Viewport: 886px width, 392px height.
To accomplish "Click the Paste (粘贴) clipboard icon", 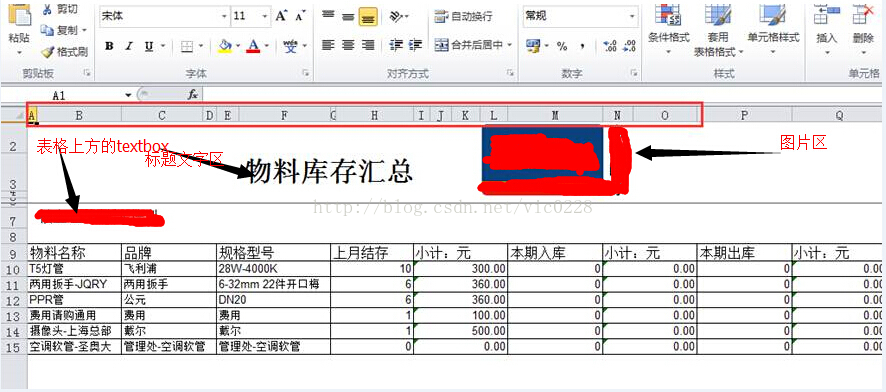I will [x=19, y=15].
